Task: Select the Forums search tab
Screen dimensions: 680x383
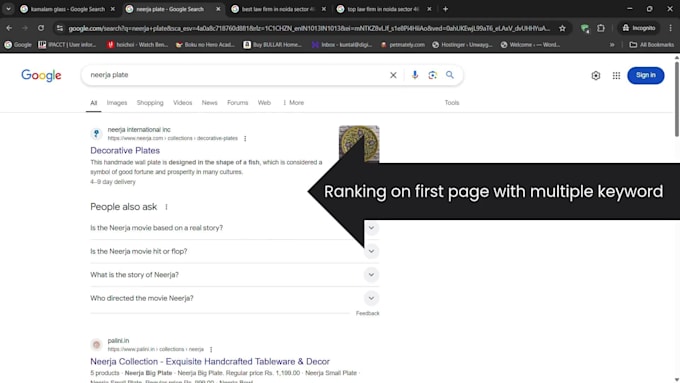Action: [238, 103]
